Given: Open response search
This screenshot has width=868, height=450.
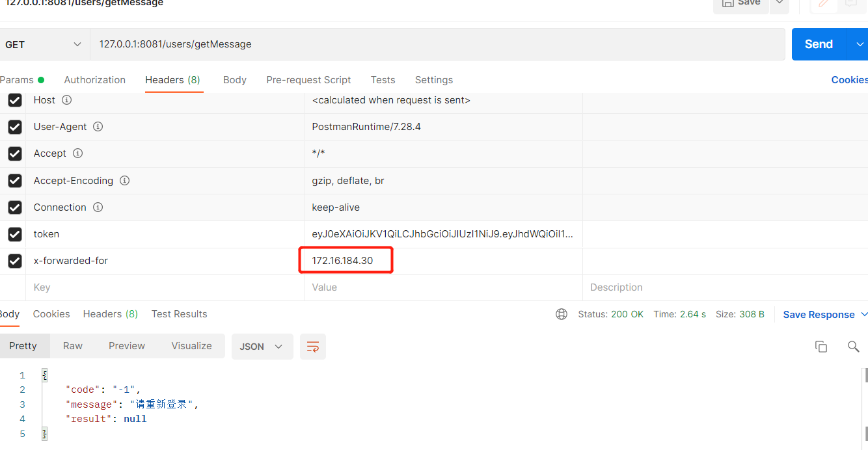Looking at the screenshot, I should pyautogui.click(x=853, y=347).
